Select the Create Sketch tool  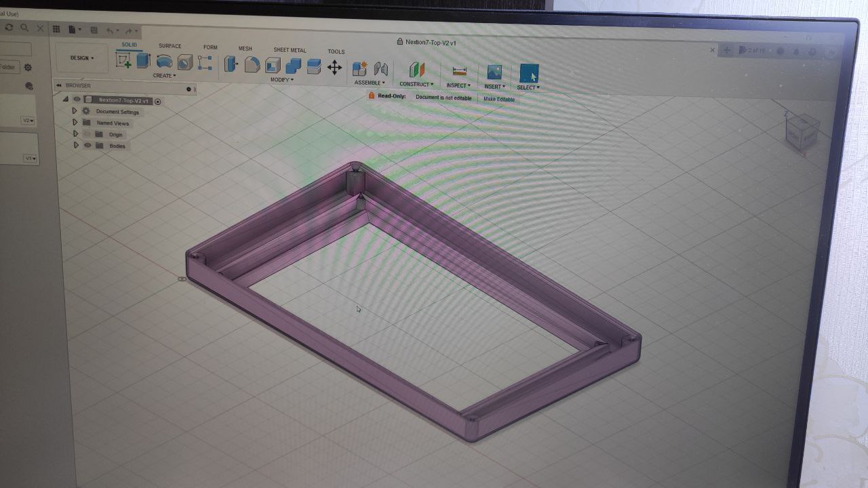[123, 61]
